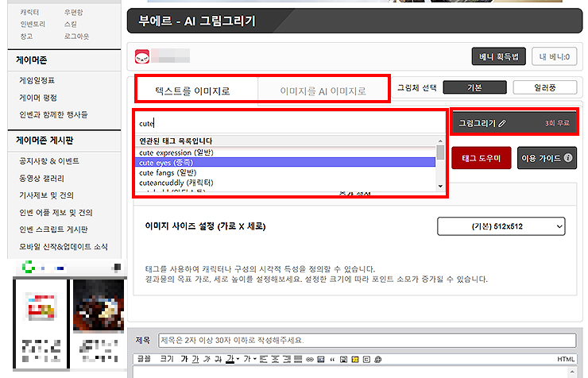This screenshot has height=378, width=588.
Task: Open 공지사항 & 이벤트 board
Action: pos(49,160)
